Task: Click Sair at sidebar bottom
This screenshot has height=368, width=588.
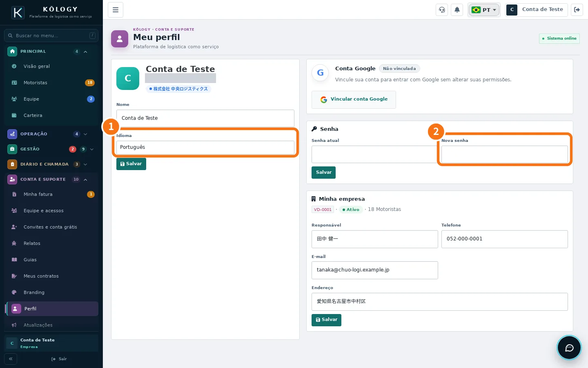Action: coord(59,359)
